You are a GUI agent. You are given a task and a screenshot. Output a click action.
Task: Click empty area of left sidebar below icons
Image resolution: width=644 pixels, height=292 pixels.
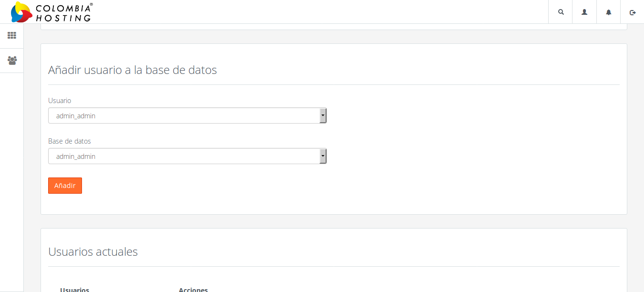pyautogui.click(x=11, y=181)
